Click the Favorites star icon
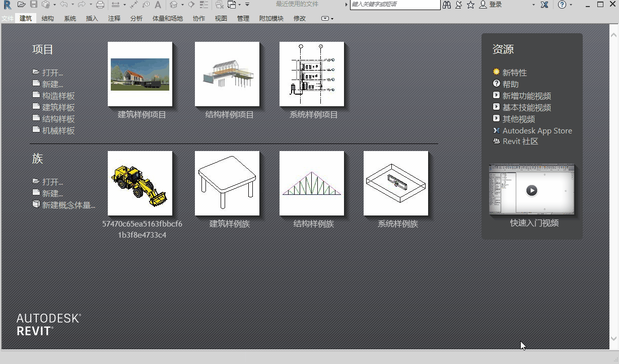Image resolution: width=619 pixels, height=364 pixels. click(470, 5)
